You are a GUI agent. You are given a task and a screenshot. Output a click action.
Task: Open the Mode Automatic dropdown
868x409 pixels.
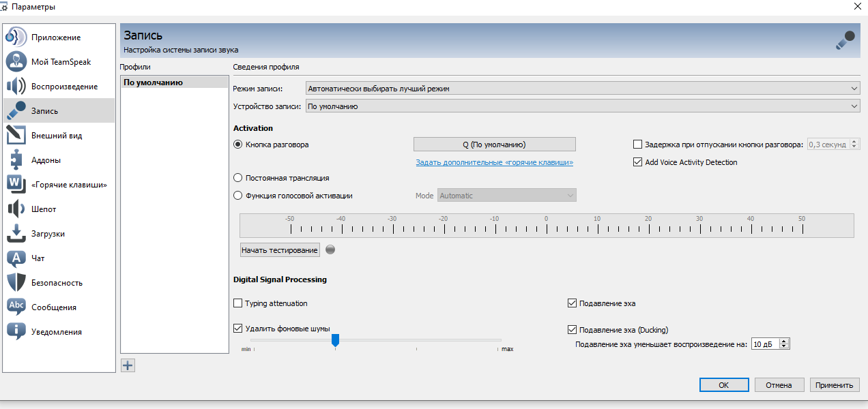point(507,196)
